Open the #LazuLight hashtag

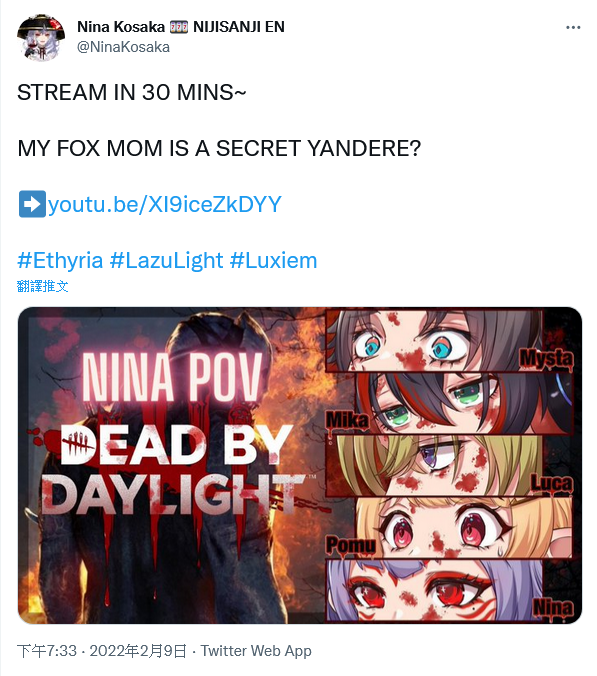[166, 260]
